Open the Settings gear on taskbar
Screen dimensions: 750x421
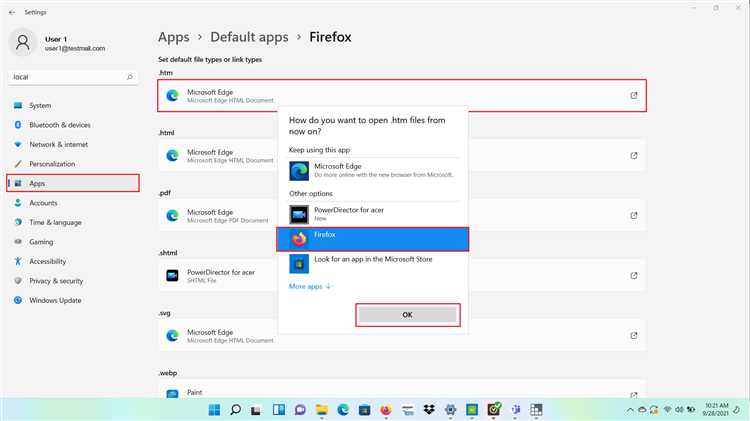click(451, 410)
